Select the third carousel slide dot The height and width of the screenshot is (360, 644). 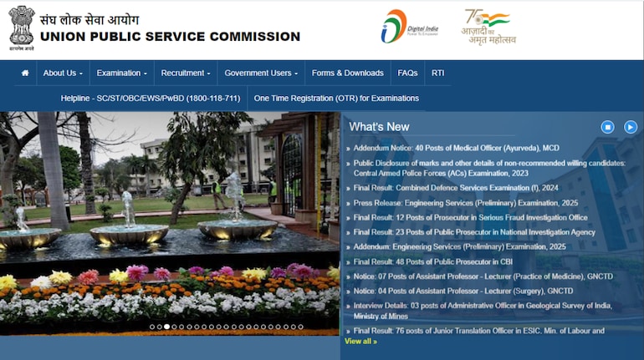(x=166, y=327)
